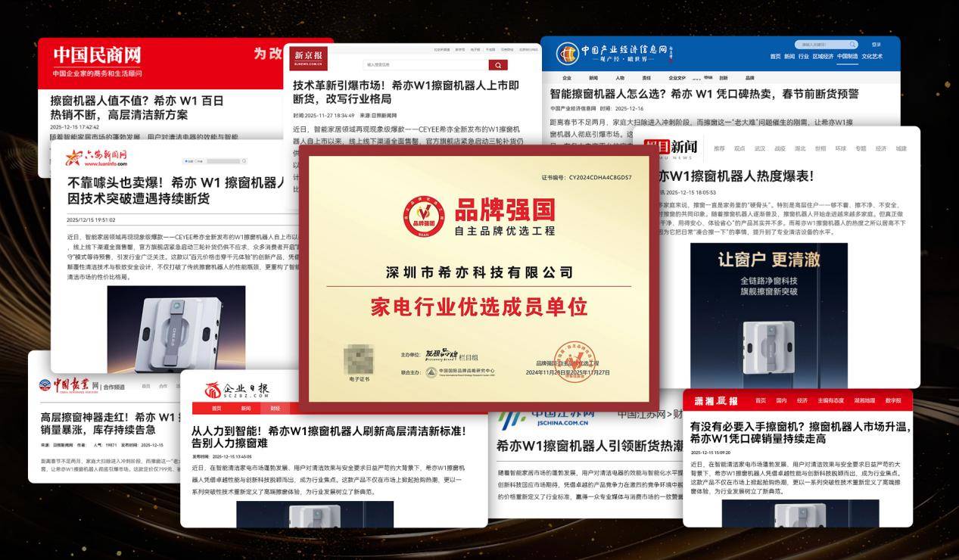Click the red search magnifier on 新京报
959x560 pixels.
tap(499, 65)
